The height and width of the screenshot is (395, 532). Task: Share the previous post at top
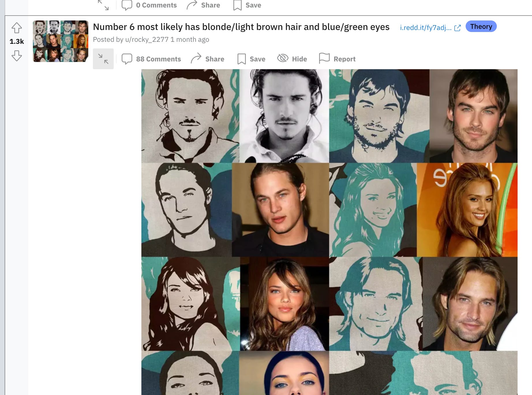click(203, 5)
